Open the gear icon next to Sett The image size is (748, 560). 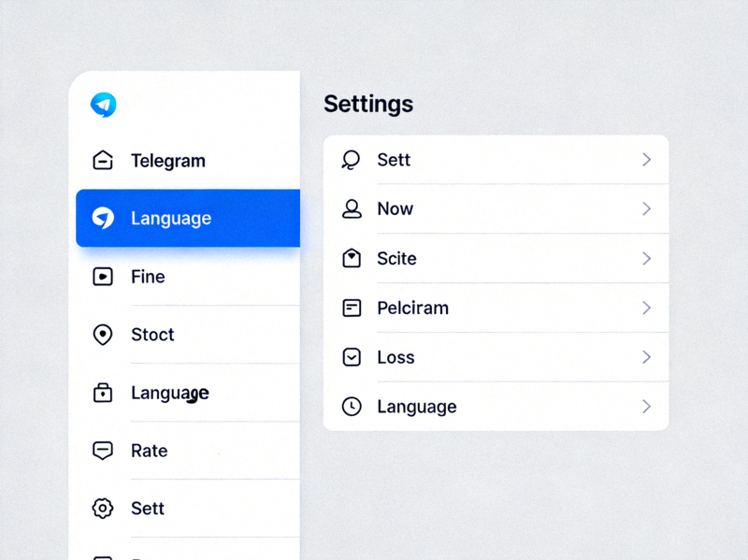click(103, 509)
